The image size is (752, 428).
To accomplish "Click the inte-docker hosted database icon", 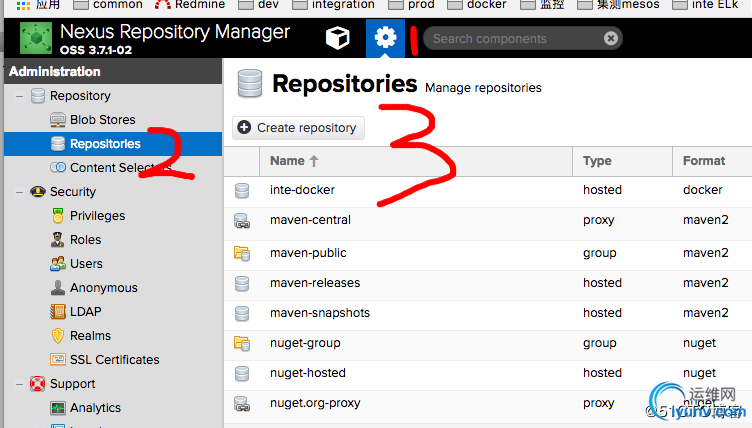I will click(242, 190).
